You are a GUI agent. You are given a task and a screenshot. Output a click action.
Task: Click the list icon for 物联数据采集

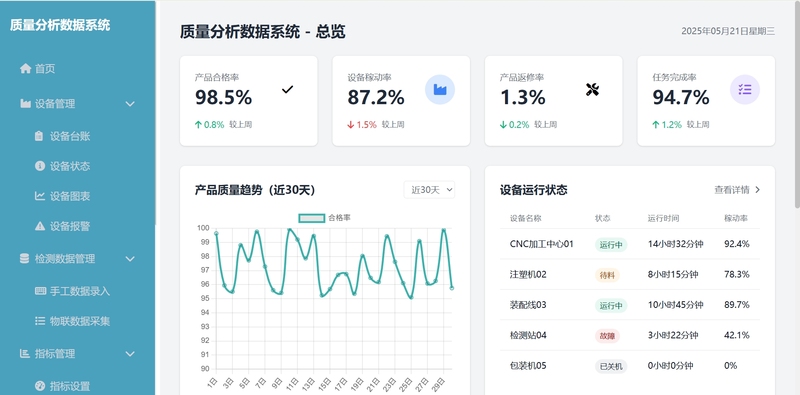40,321
